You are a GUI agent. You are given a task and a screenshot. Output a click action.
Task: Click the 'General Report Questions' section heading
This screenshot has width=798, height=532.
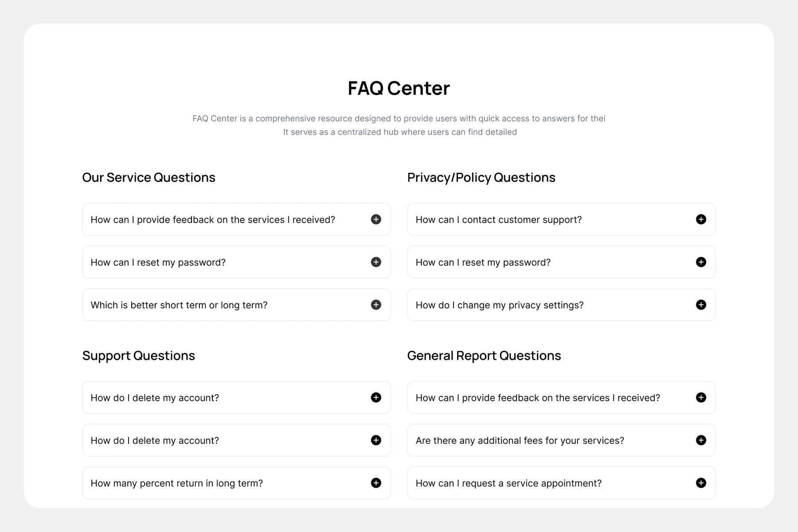(484, 356)
